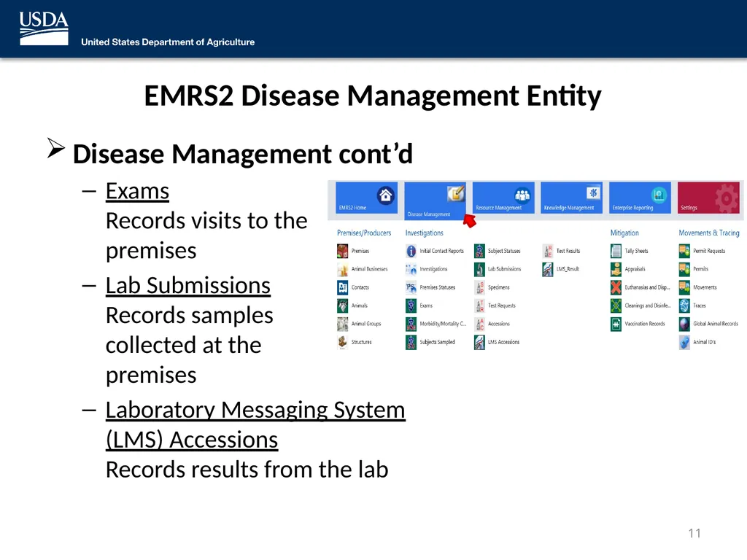The height and width of the screenshot is (560, 747).
Task: Click the Permits label
Action: [x=701, y=269]
